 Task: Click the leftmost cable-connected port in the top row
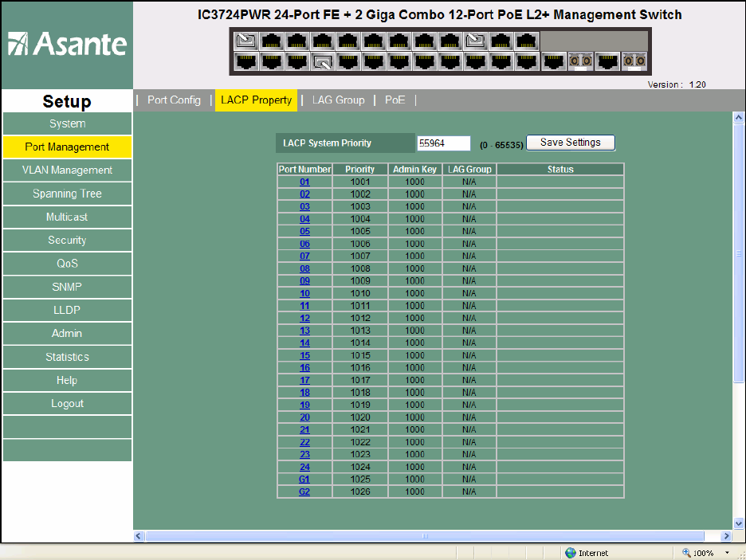click(x=247, y=40)
